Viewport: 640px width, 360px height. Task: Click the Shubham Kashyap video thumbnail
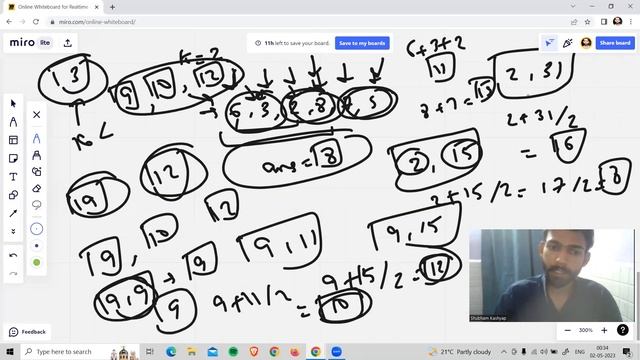pos(552,276)
